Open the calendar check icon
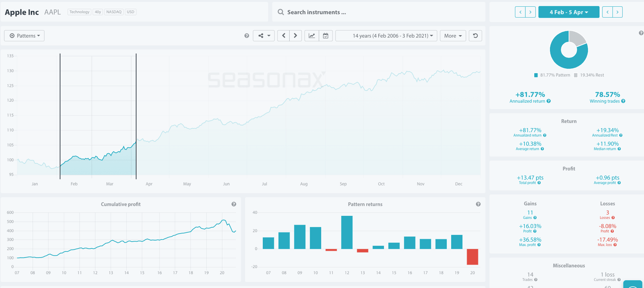This screenshot has width=644, height=288. (325, 36)
